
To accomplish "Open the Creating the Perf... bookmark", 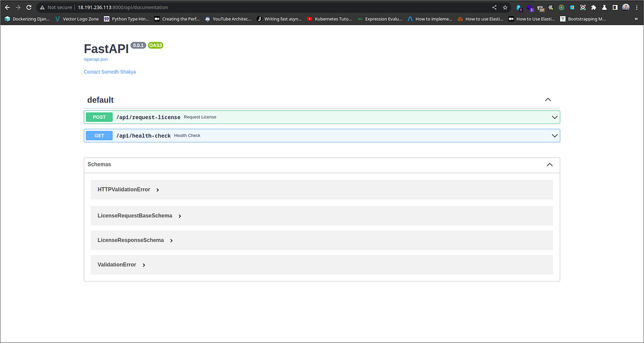I will click(177, 19).
